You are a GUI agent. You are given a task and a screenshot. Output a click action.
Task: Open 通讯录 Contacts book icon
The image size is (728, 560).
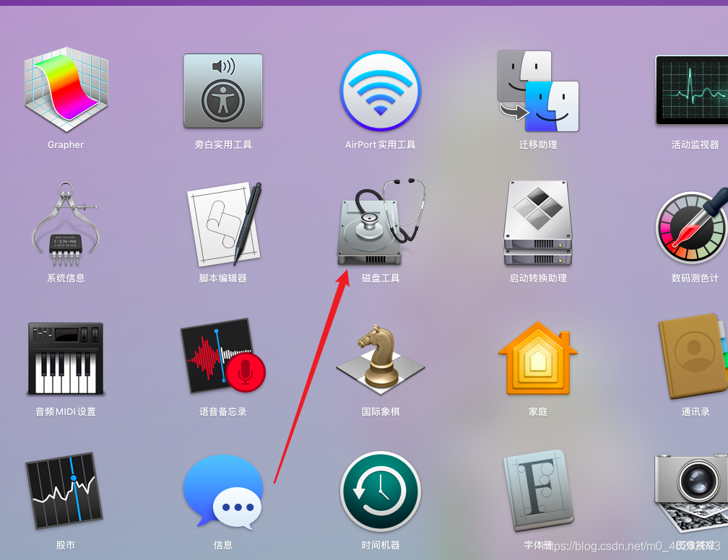pyautogui.click(x=693, y=356)
